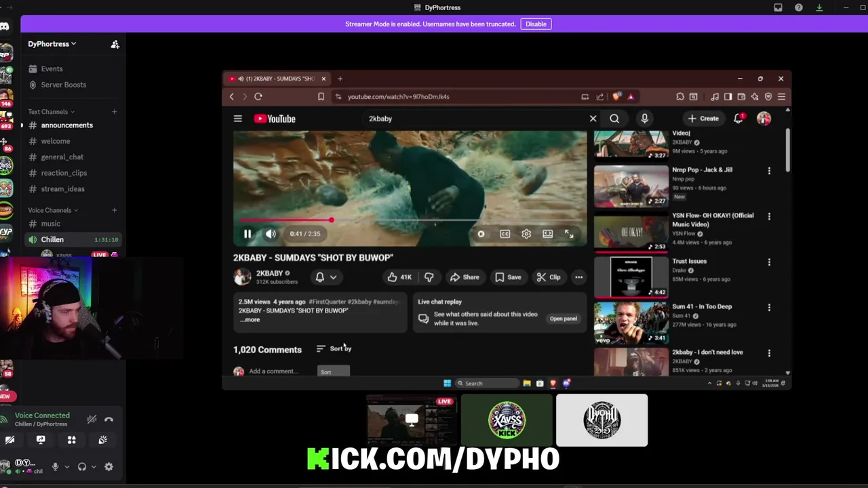868x488 pixels.
Task: Seek on the red video progress bar
Action: [x=410, y=220]
